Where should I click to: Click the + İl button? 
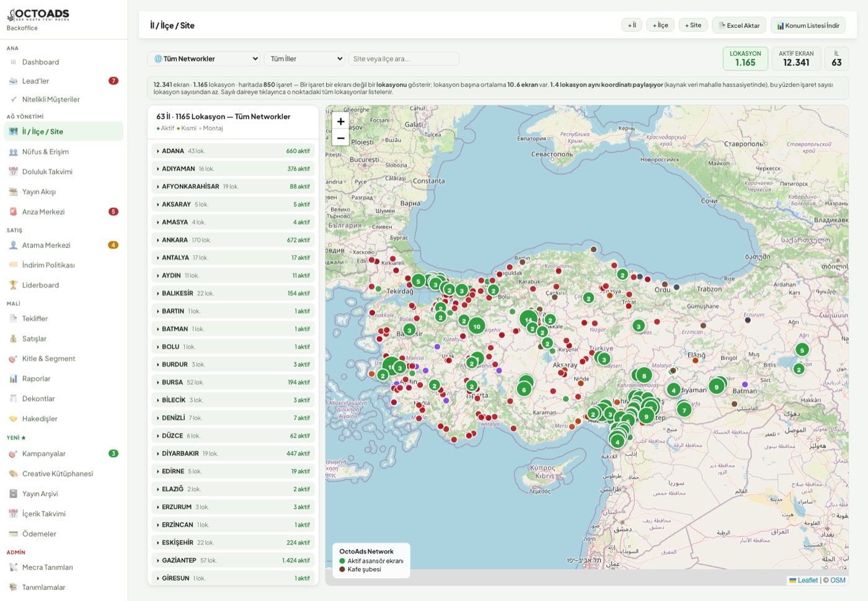coord(632,25)
